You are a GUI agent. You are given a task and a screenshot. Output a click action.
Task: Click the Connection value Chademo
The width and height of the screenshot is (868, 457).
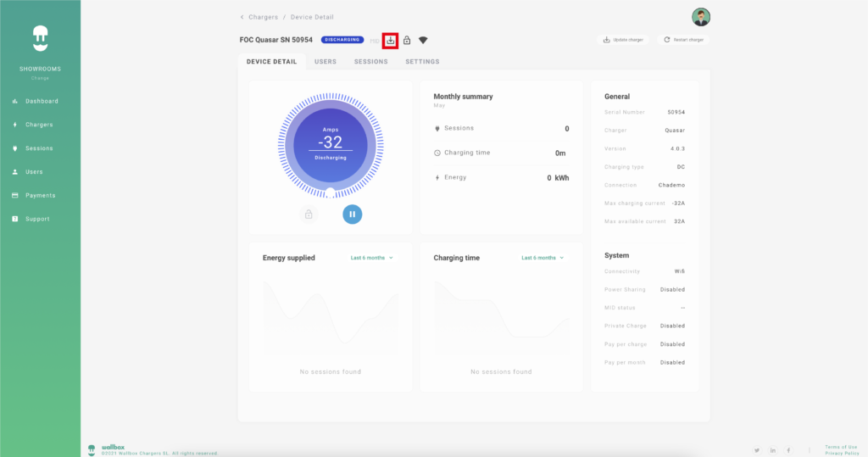point(671,185)
